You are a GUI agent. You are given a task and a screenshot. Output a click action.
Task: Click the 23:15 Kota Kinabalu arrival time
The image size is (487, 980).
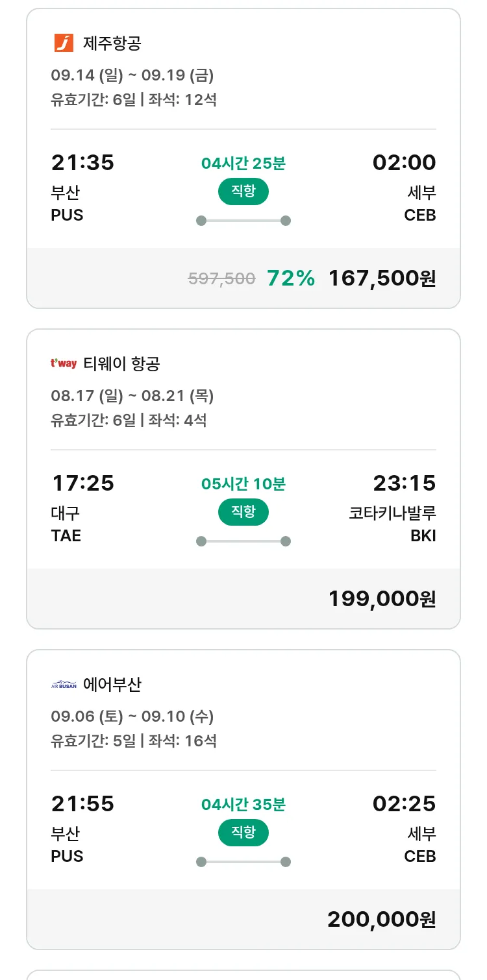(404, 483)
